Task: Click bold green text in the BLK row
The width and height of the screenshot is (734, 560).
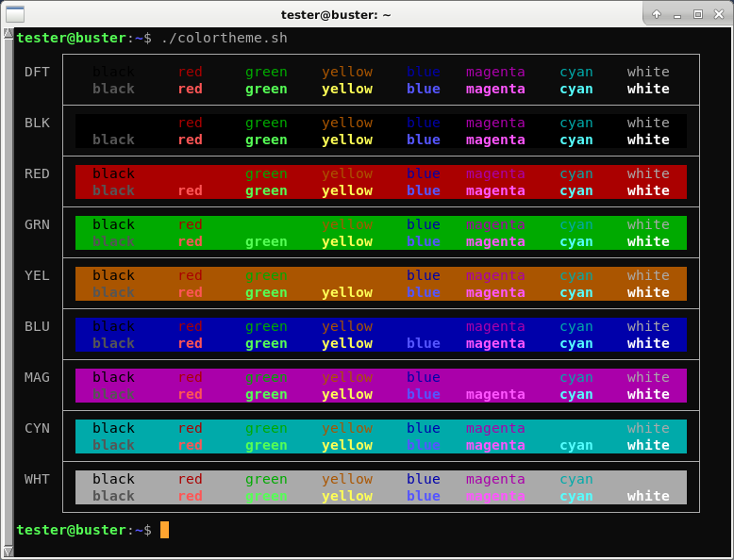Action: [x=266, y=140]
